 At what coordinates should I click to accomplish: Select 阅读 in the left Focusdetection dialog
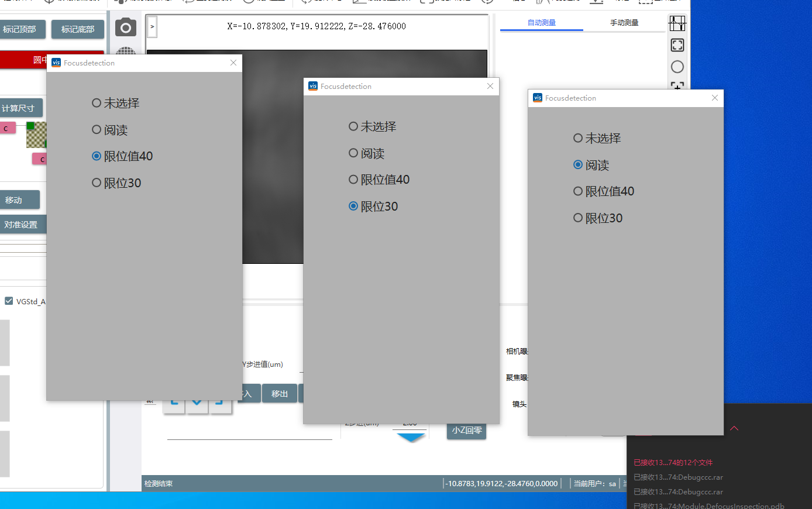(97, 130)
